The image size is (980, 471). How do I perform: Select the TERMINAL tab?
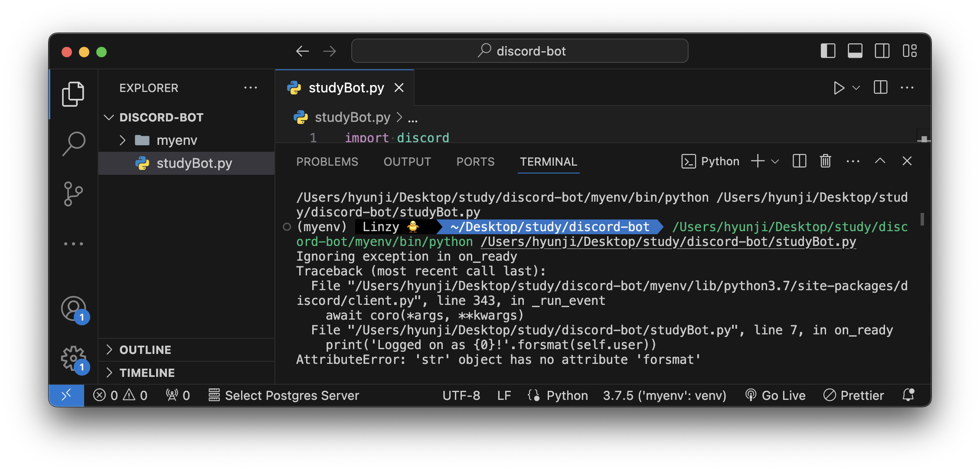pyautogui.click(x=549, y=162)
